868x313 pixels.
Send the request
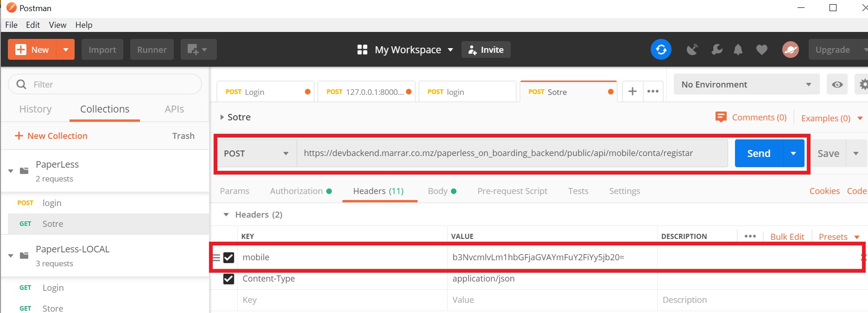(x=759, y=153)
